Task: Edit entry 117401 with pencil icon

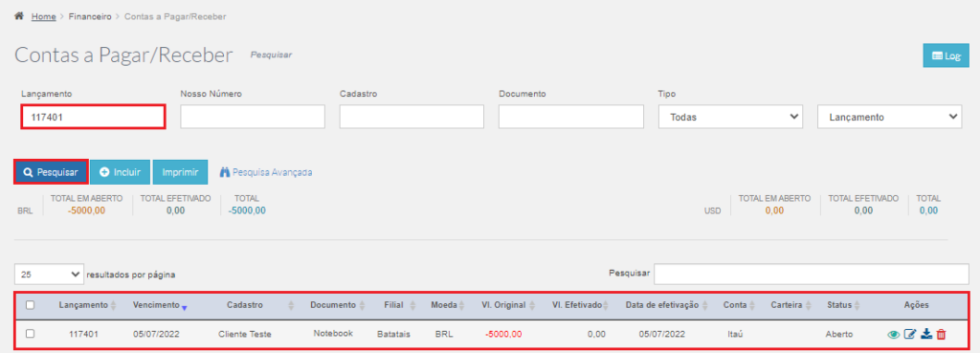Action: point(911,334)
